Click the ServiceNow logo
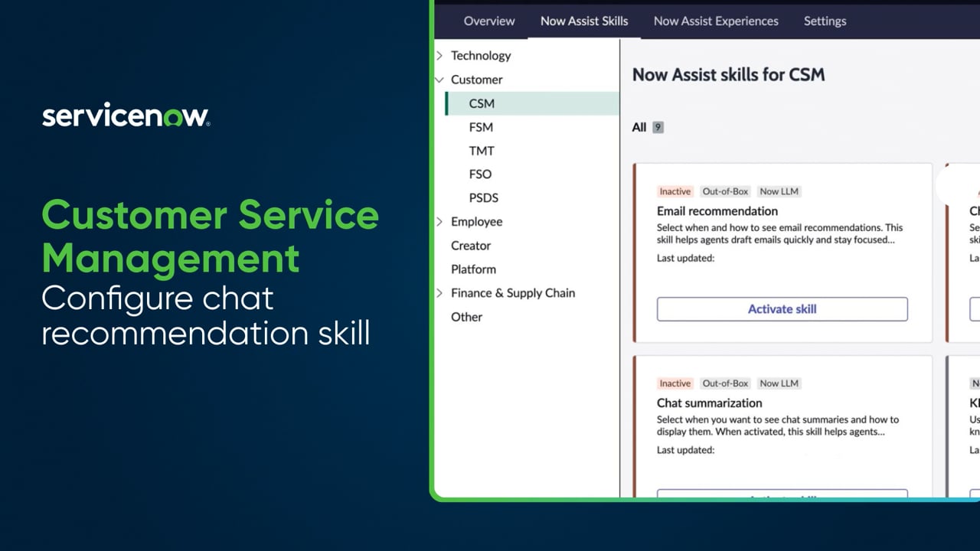This screenshot has width=980, height=551. (x=125, y=116)
